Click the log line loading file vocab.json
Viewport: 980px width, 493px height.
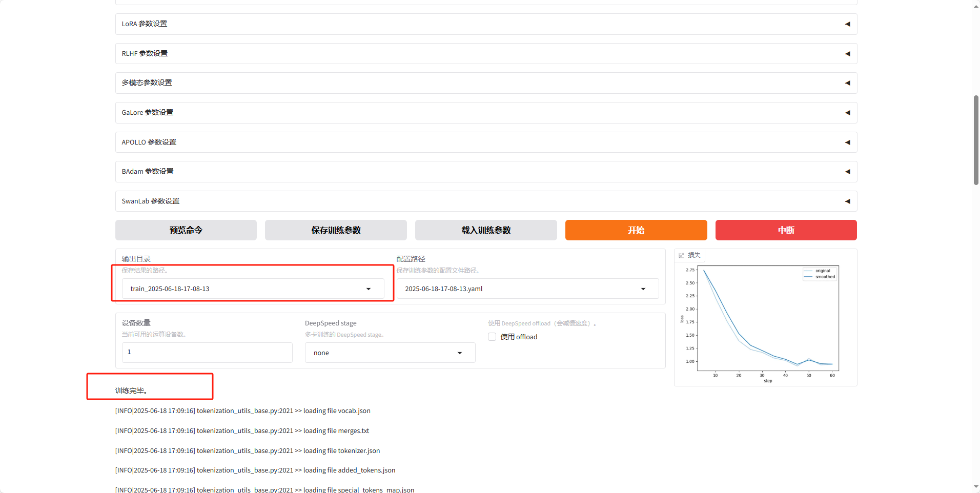coord(243,411)
